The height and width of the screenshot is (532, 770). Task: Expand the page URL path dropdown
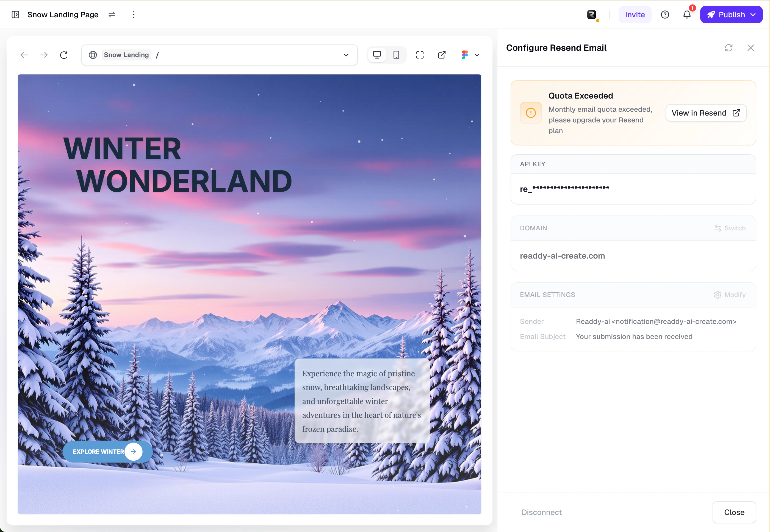346,55
